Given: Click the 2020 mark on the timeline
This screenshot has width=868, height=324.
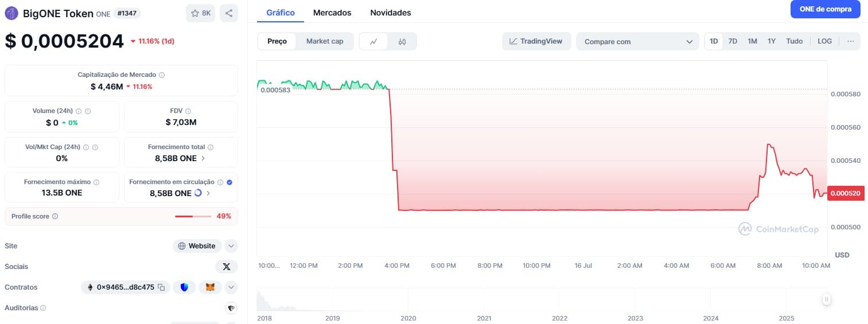Looking at the screenshot, I should 408,318.
